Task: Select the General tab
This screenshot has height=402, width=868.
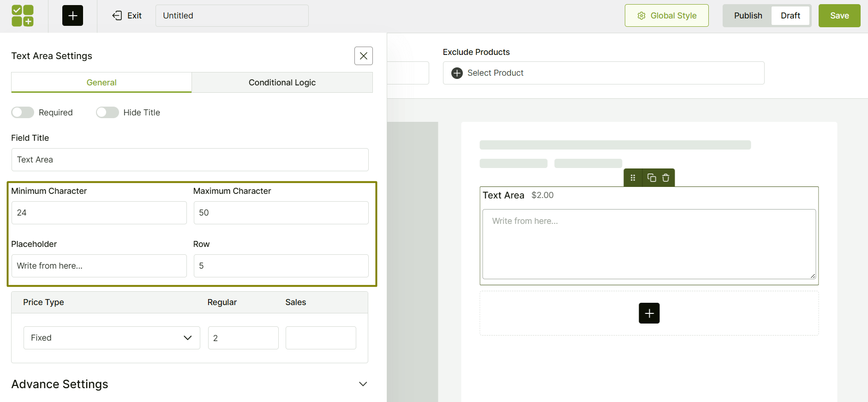Action: [x=102, y=83]
